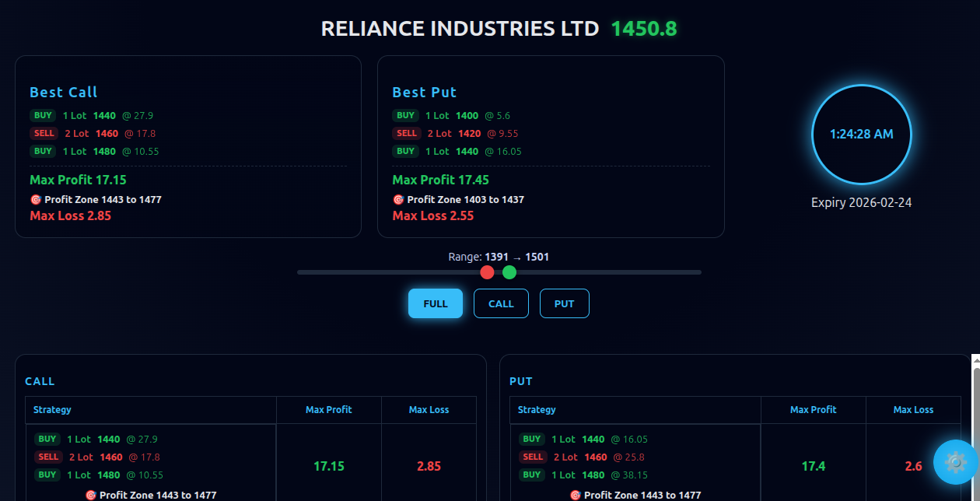Select the FULL view filter
This screenshot has height=501, width=980.
click(436, 303)
